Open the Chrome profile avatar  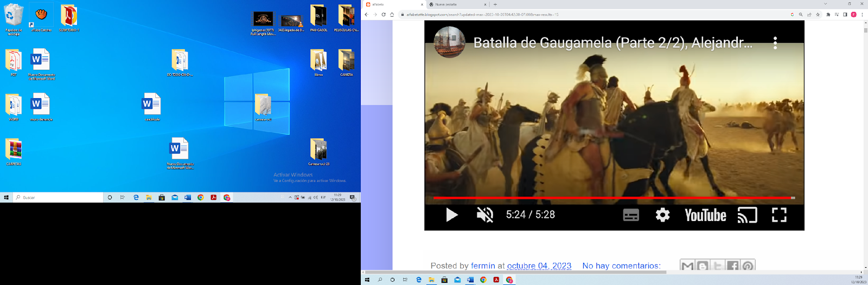(853, 15)
